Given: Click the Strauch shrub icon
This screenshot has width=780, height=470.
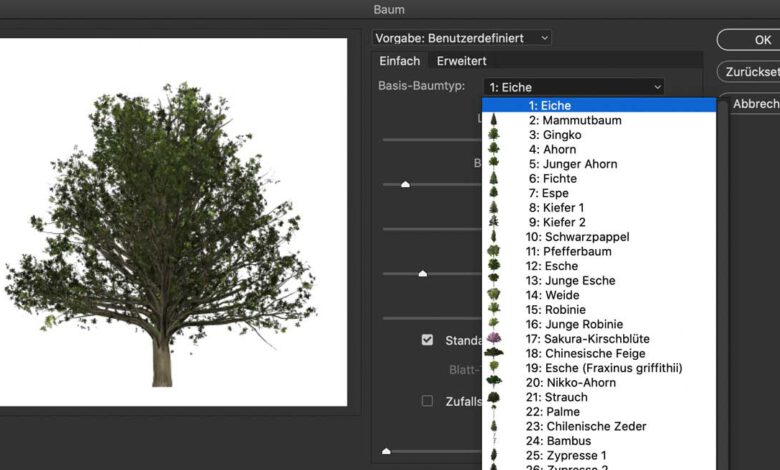Looking at the screenshot, I should 494,397.
